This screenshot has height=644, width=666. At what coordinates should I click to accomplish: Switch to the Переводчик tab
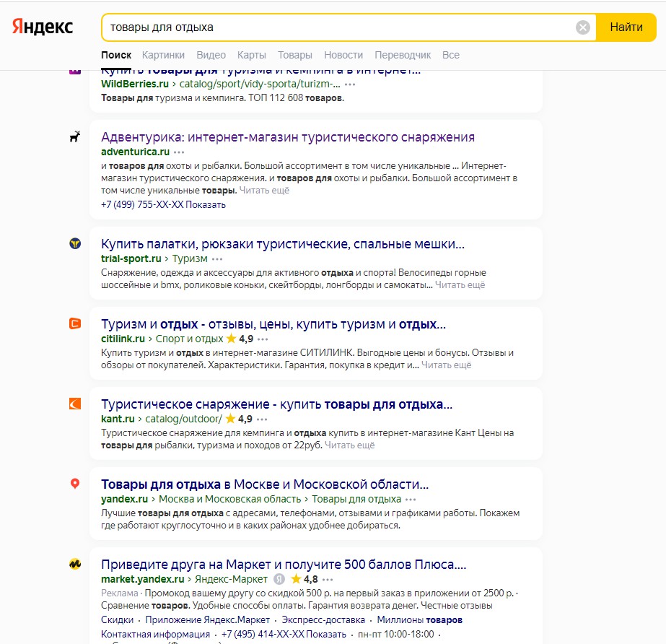402,55
